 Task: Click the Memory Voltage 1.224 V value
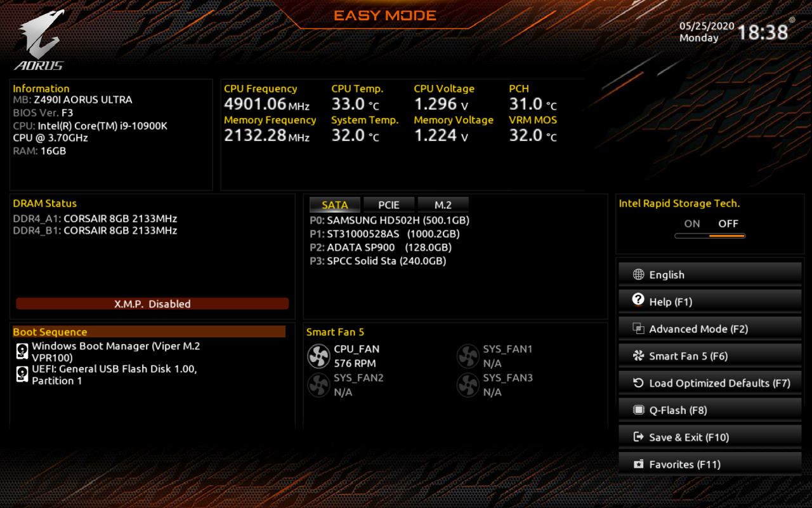tap(441, 135)
